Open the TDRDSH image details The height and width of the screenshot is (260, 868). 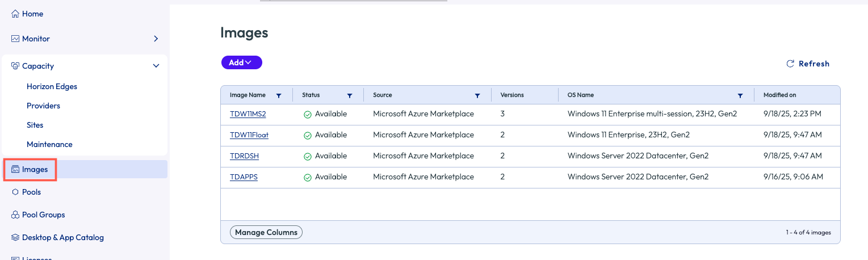tap(244, 156)
